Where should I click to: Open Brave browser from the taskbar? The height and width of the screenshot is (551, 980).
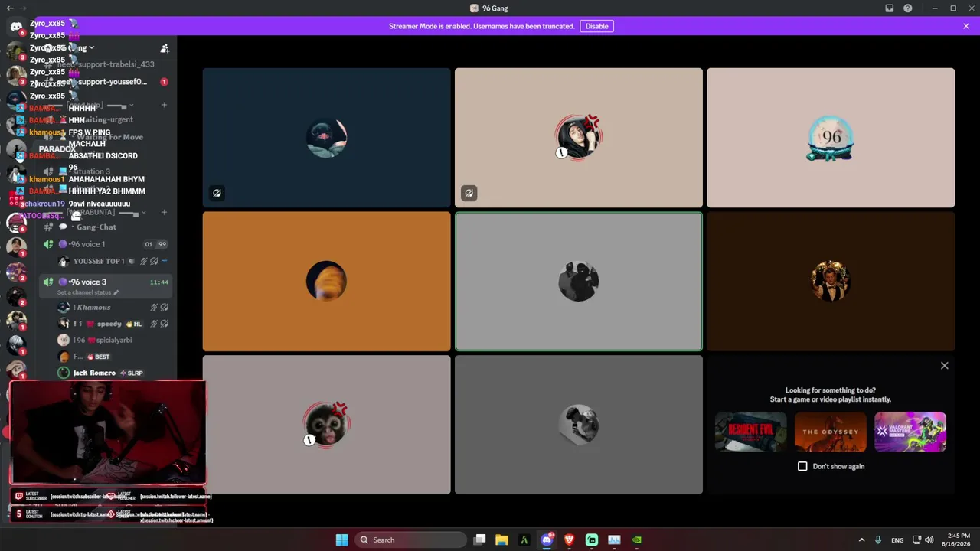pos(569,540)
